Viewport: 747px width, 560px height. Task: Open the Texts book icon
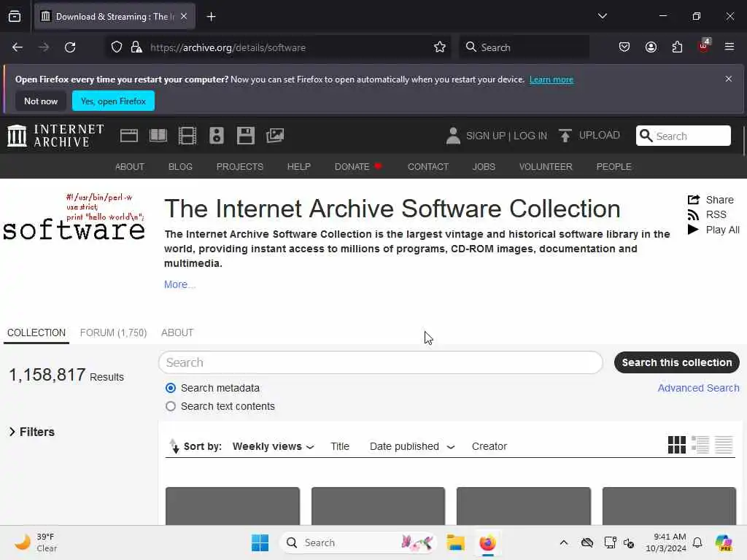tap(158, 136)
